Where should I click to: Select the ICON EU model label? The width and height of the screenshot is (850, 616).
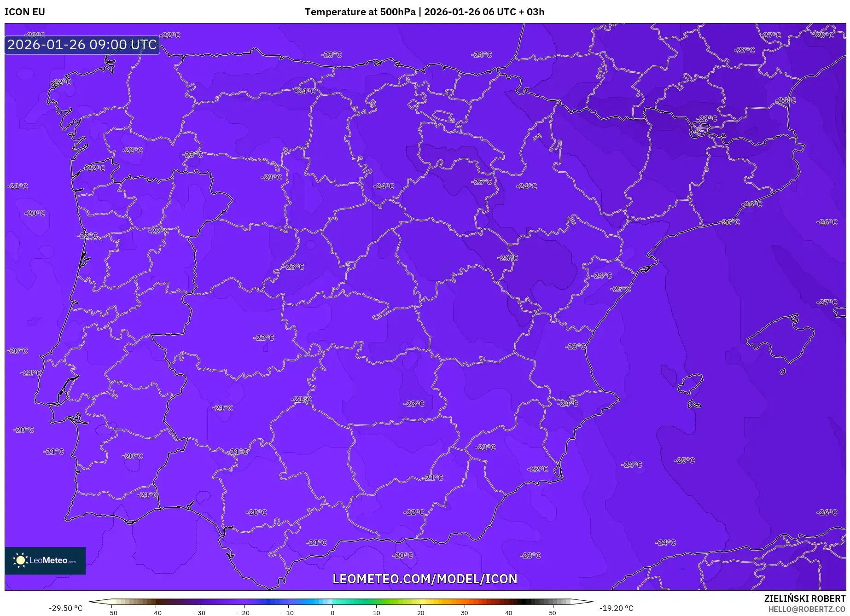[25, 12]
